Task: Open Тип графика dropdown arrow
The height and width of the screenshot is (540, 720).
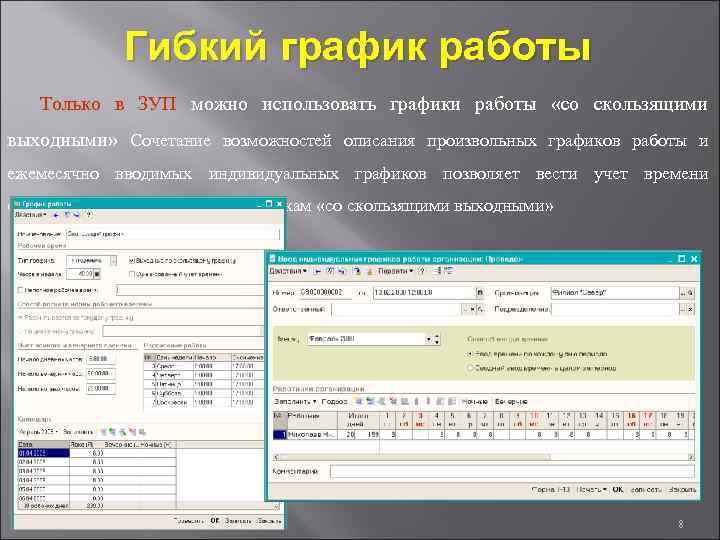Action: [113, 260]
